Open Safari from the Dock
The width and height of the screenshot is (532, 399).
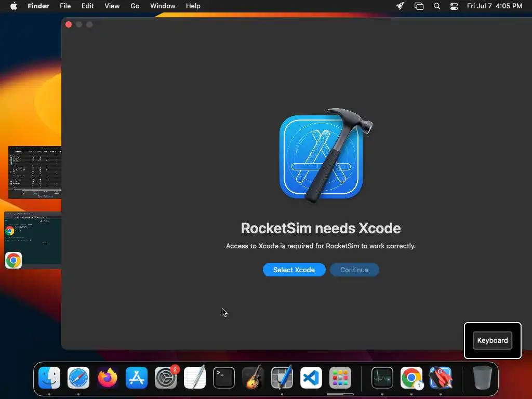pos(78,378)
